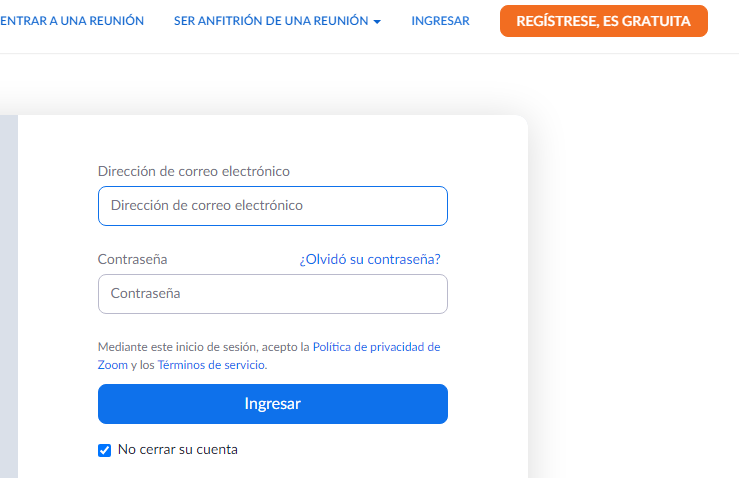The height and width of the screenshot is (478, 739).
Task: Click the Contraseña label above the field
Action: (x=132, y=259)
